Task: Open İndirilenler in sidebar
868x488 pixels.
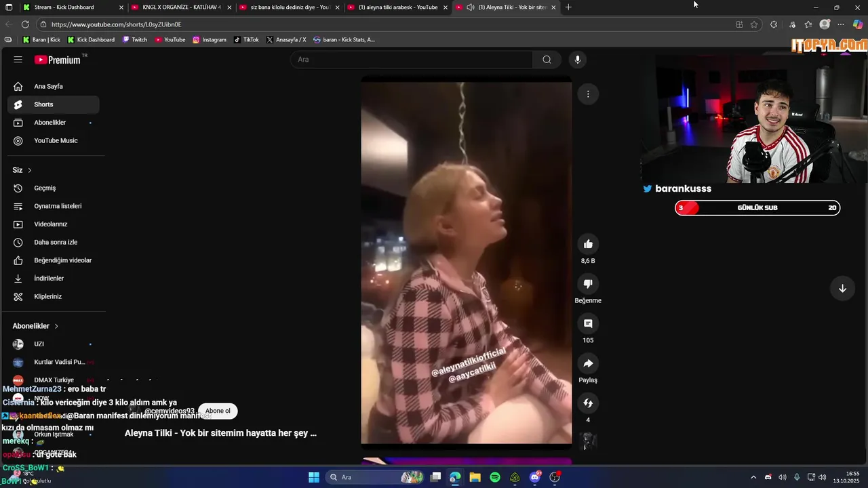Action: pos(54,278)
